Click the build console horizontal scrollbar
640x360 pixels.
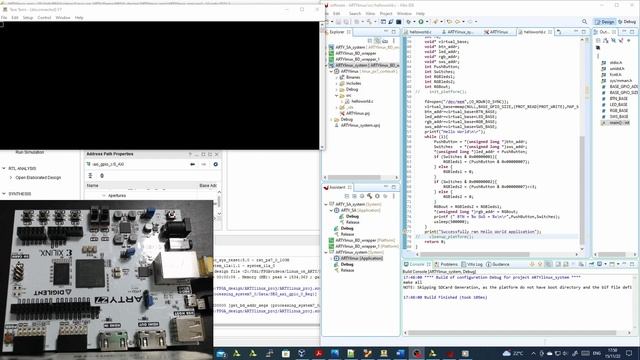[x=512, y=333]
